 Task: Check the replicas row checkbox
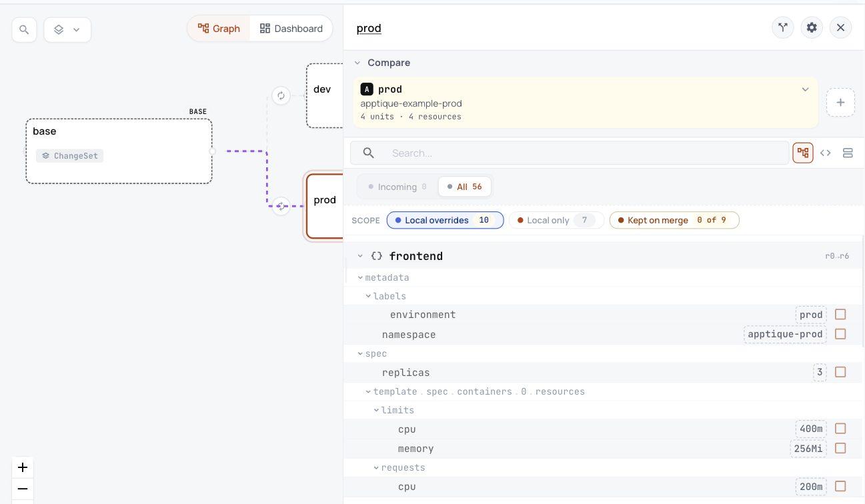[840, 372]
